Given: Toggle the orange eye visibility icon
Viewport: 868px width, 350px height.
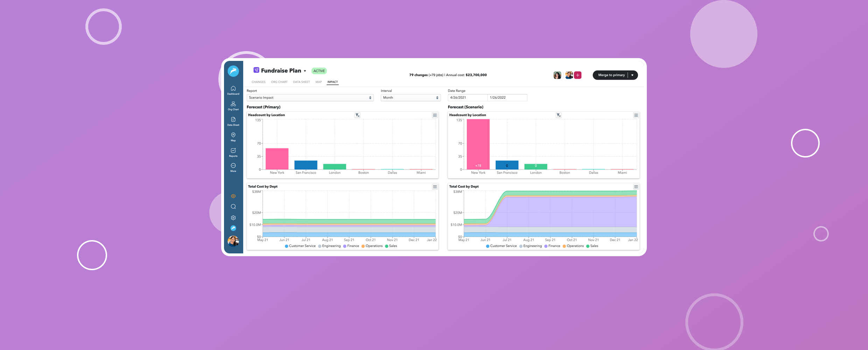Looking at the screenshot, I should click(x=233, y=196).
